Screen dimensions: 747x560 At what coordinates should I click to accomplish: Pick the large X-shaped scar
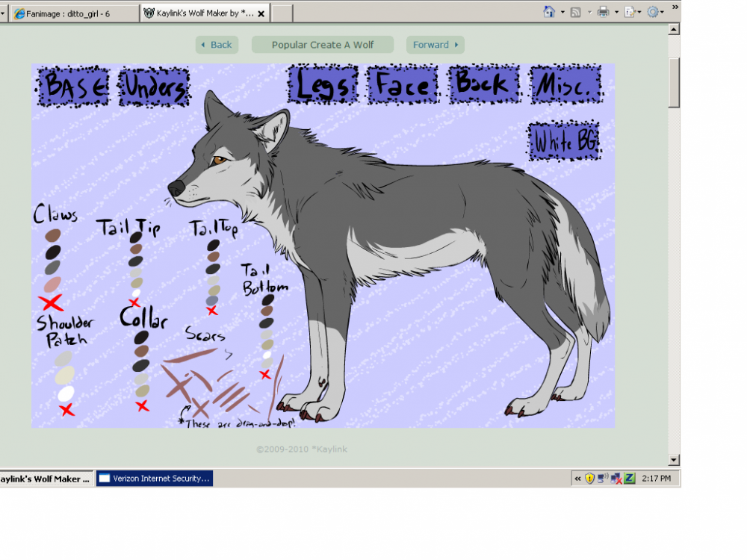[176, 382]
